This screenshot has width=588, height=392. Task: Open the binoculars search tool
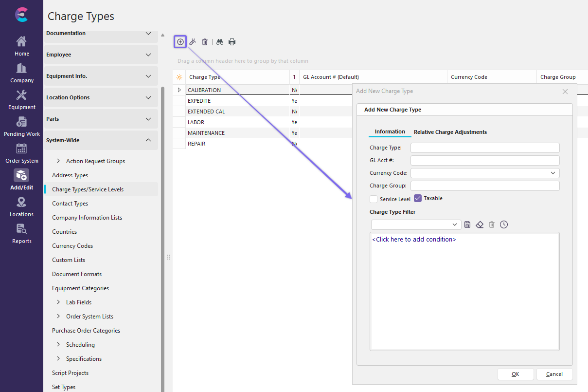[x=220, y=42]
